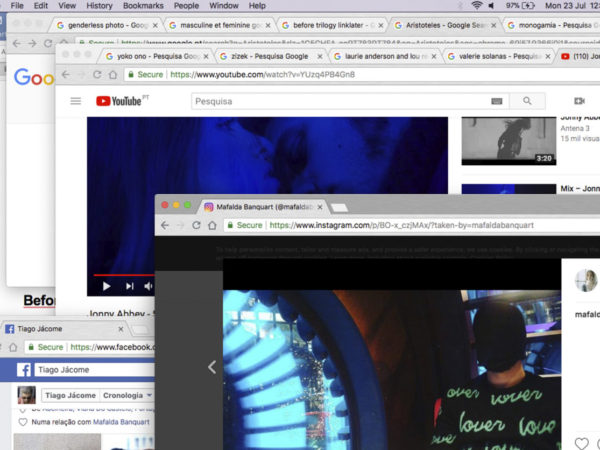Like the Instagram post heart icon
Image resolution: width=600 pixels, height=450 pixels.
click(x=582, y=442)
